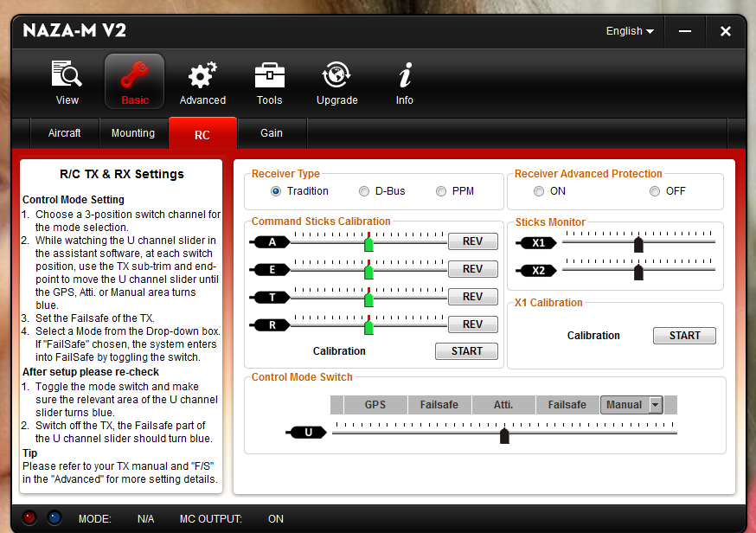Start X1 Calibration
Image resolution: width=756 pixels, height=533 pixels.
(684, 336)
